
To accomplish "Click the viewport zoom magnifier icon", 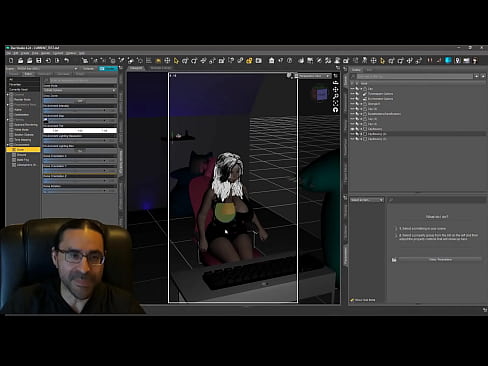I will [x=335, y=96].
